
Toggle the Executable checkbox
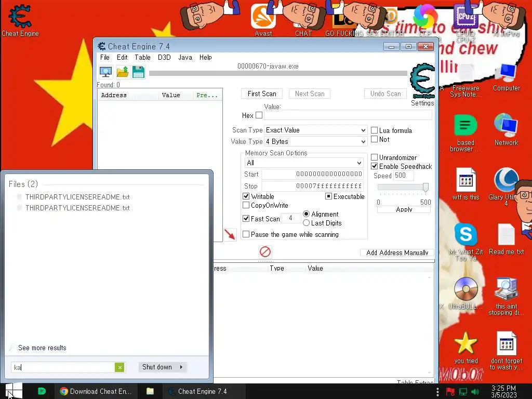coord(328,196)
